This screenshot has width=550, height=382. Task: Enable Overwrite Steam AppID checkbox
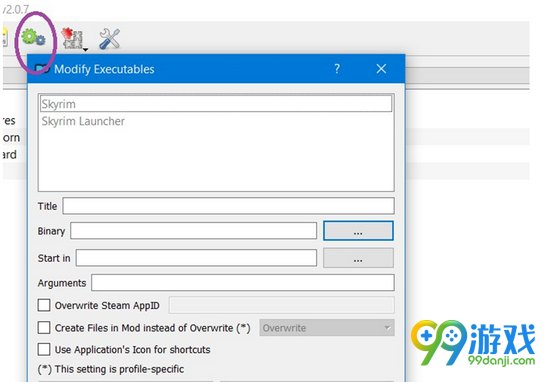pyautogui.click(x=44, y=305)
